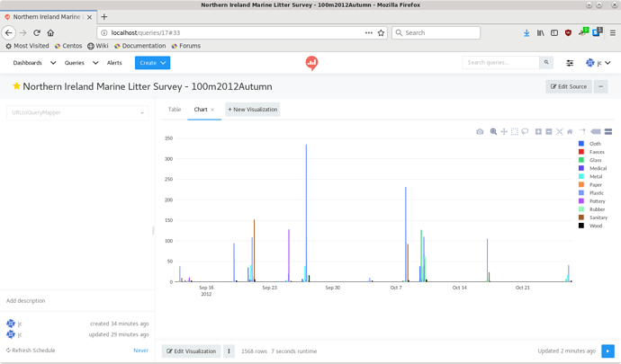Toggle Sanitary series in legend
Image resolution: width=621 pixels, height=364 pixels.
593,218
